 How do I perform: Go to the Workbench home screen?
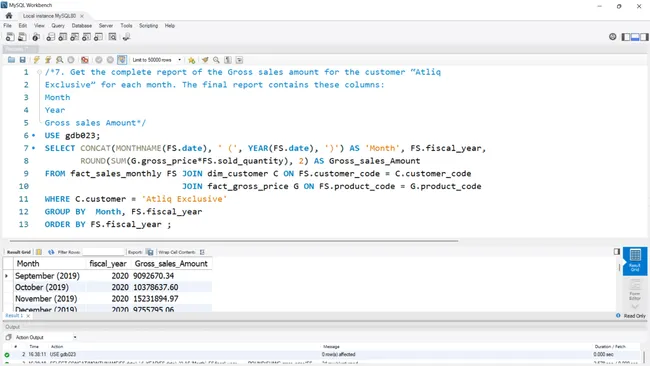(x=9, y=16)
